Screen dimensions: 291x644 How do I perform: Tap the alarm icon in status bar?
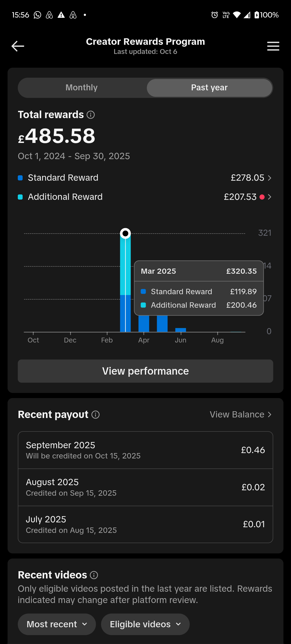214,15
